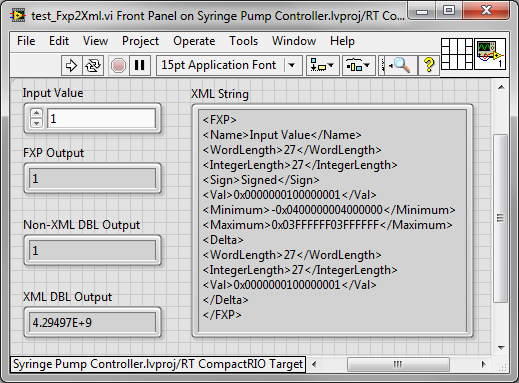Click the Pause button in the toolbar

pyautogui.click(x=140, y=65)
